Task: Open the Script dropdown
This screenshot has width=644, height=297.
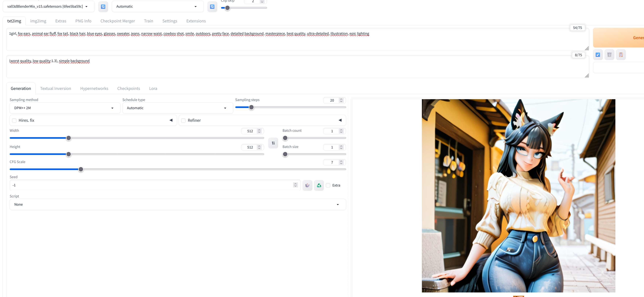Action: tap(178, 204)
